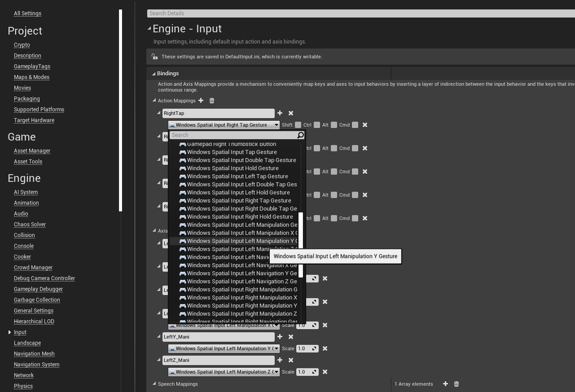This screenshot has width=575, height=392.
Task: Collapse the Bindings category
Action: (154, 74)
